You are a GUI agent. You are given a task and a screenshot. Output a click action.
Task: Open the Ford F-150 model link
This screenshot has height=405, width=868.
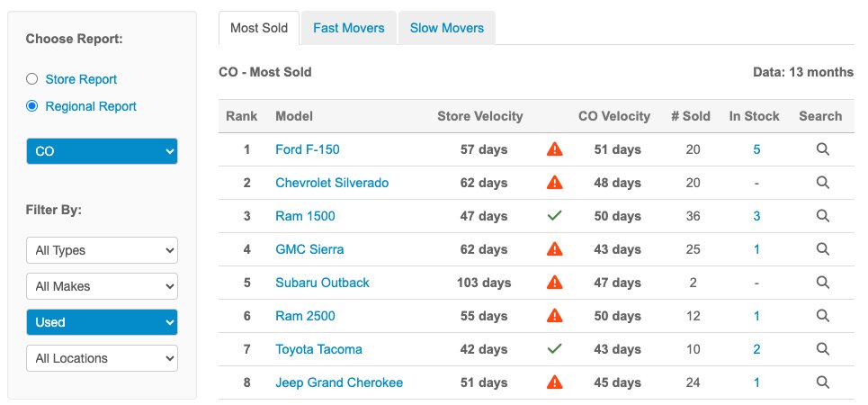pos(308,149)
